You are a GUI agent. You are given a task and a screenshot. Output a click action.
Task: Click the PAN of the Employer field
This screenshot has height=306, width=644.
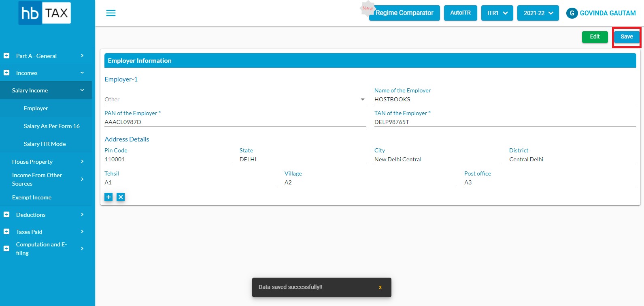pyautogui.click(x=235, y=122)
